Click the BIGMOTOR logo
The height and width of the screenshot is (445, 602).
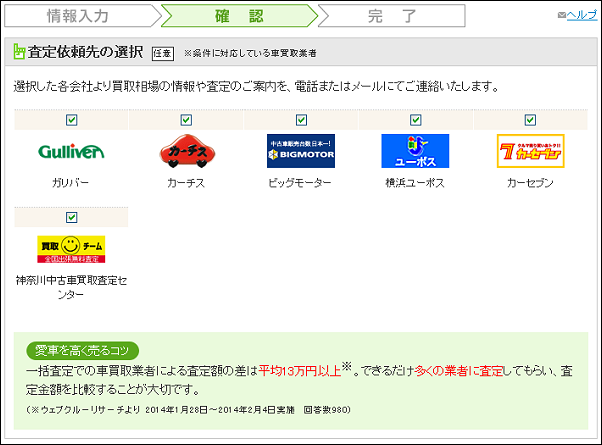click(x=301, y=151)
